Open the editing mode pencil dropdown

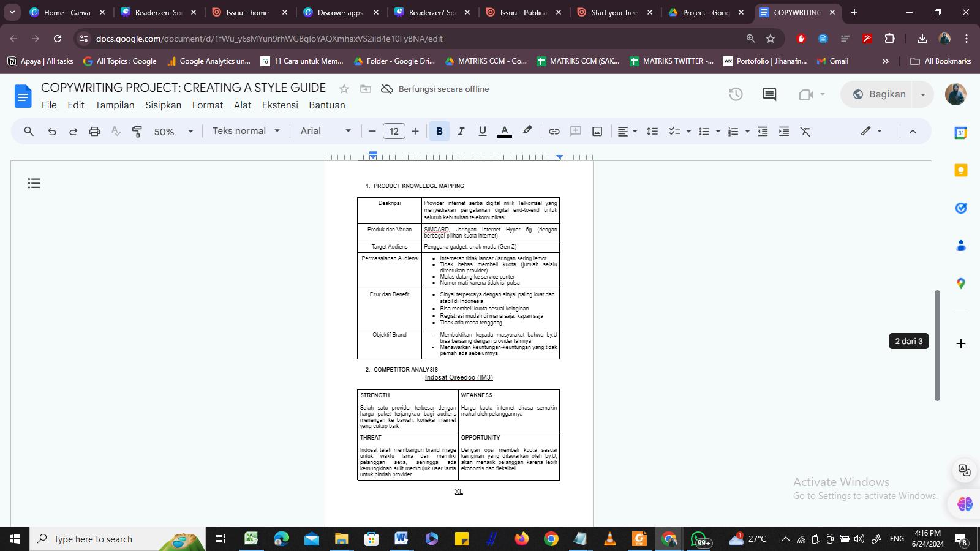pos(871,131)
